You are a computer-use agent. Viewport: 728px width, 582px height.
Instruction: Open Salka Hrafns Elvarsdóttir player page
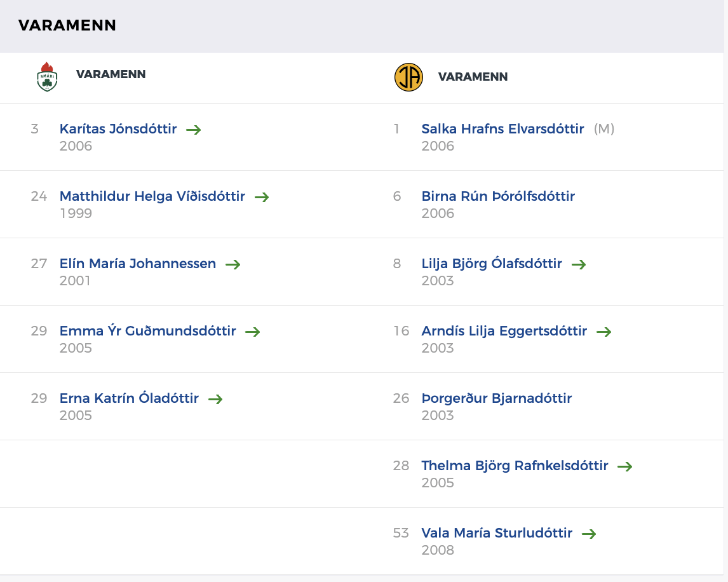point(502,129)
